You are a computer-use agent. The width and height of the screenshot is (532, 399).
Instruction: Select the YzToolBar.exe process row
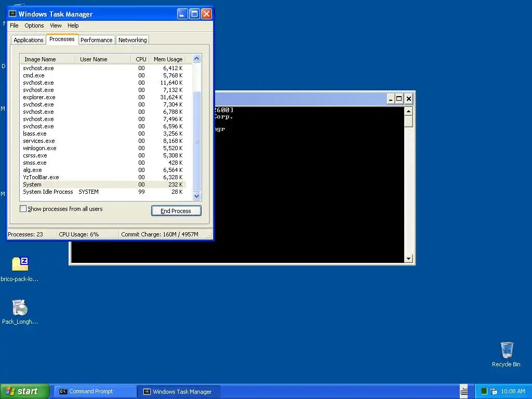pyautogui.click(x=103, y=177)
